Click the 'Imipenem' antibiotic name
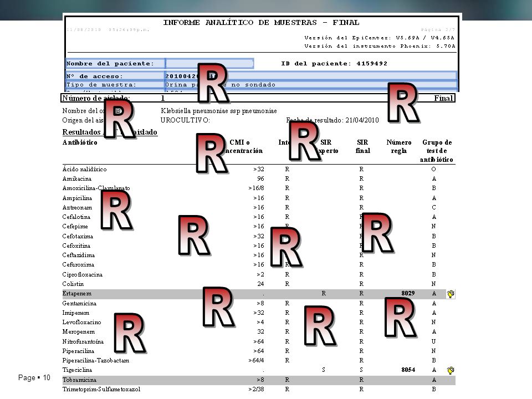This screenshot has height=399, width=532. pyautogui.click(x=76, y=313)
